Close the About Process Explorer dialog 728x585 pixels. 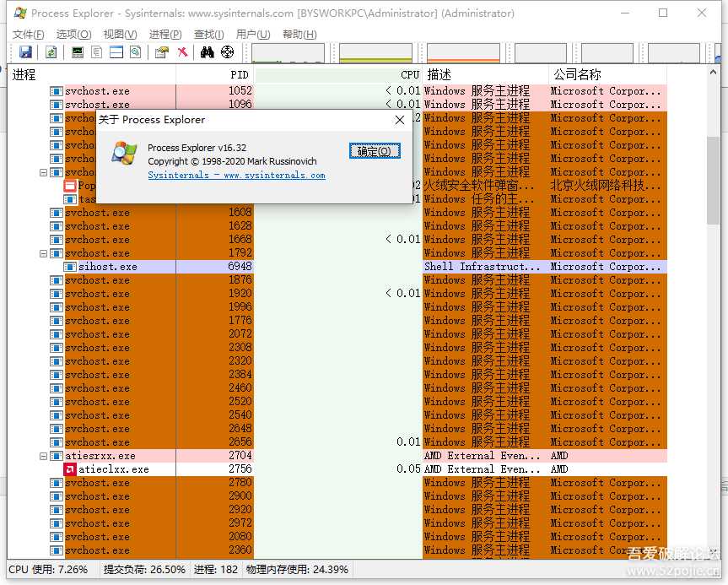[400, 120]
